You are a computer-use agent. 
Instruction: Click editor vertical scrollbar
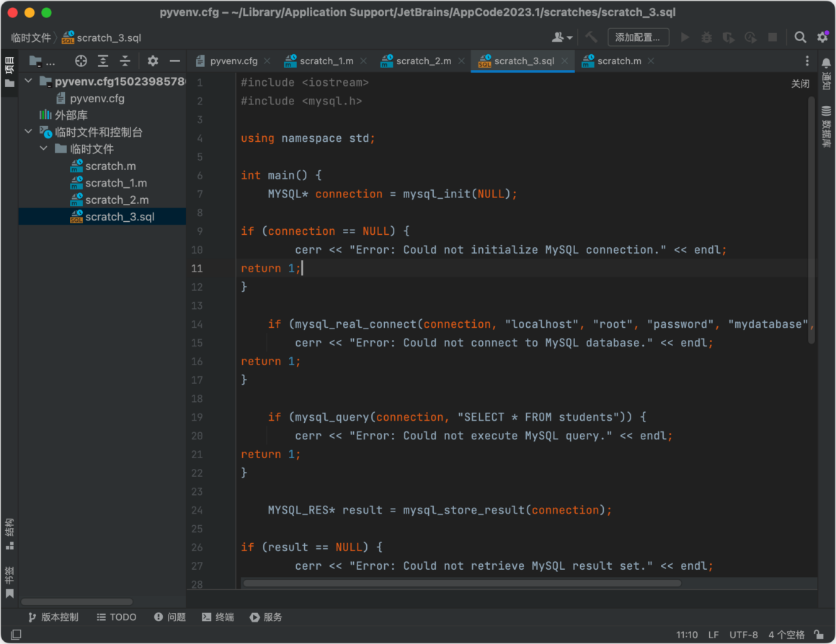pos(811,220)
